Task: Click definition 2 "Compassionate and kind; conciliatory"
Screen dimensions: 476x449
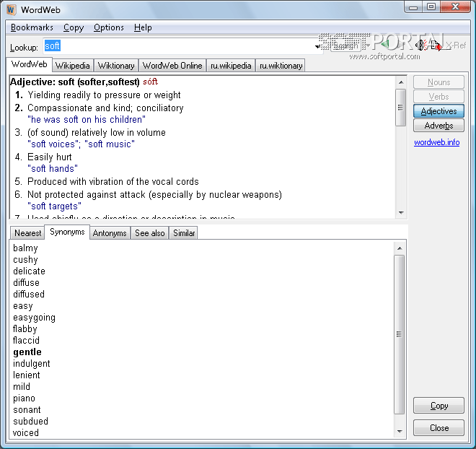Action: pyautogui.click(x=105, y=108)
